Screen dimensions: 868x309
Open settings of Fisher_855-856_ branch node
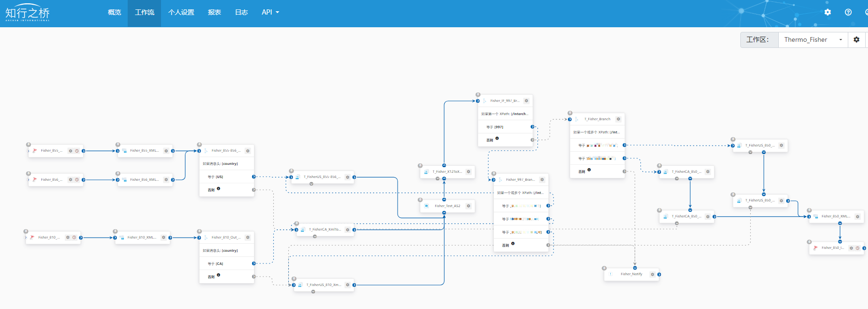[248, 151]
